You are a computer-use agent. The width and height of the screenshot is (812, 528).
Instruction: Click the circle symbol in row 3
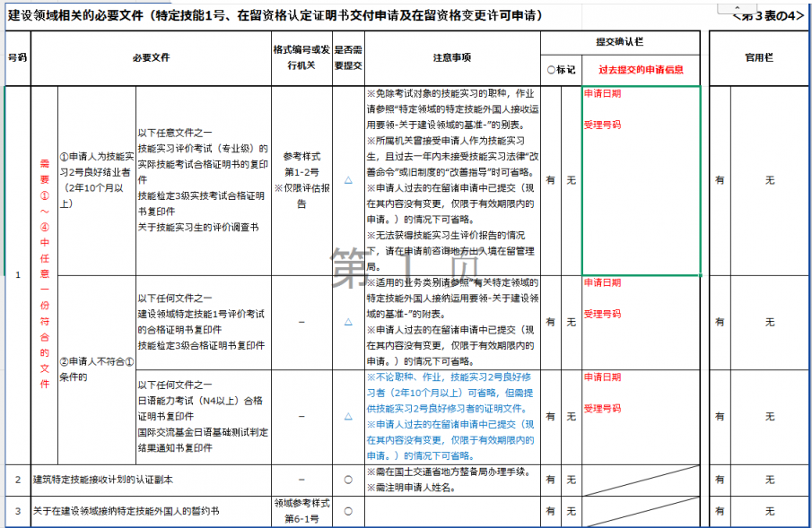(347, 511)
